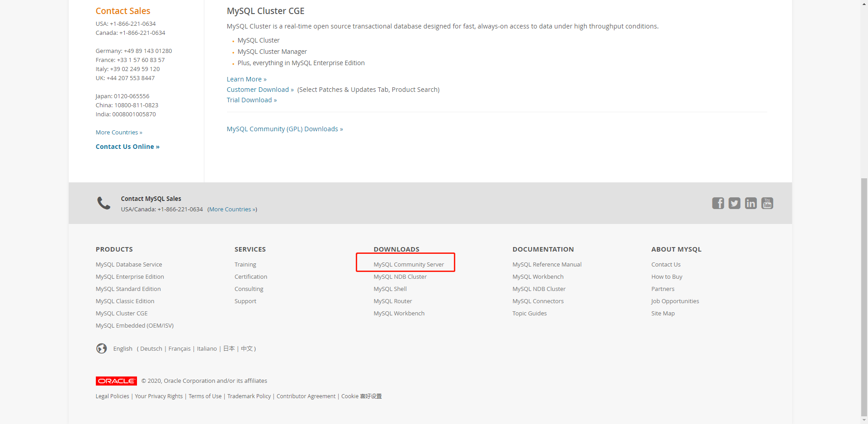868x424 pixels.
Task: Open MySQL Embedded (OEM/ISV) link
Action: (135, 326)
